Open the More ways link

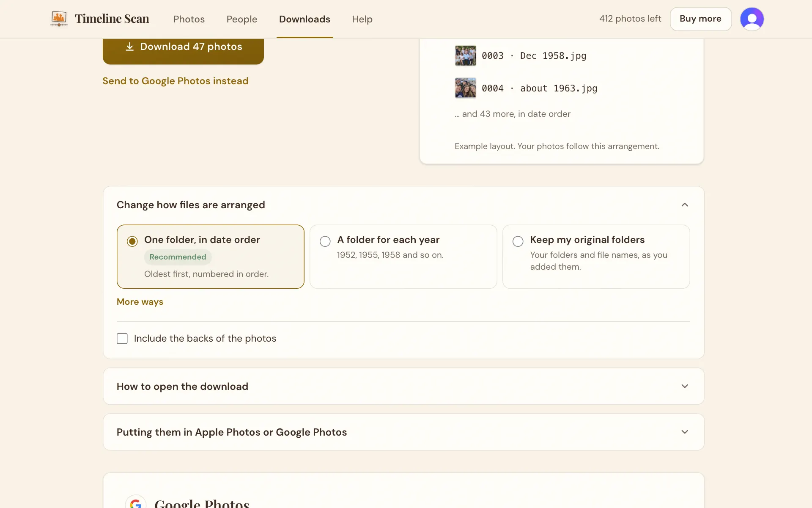point(140,302)
